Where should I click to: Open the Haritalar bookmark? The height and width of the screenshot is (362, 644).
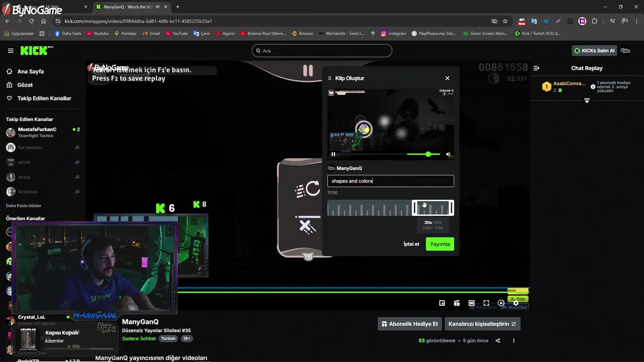(x=125, y=34)
